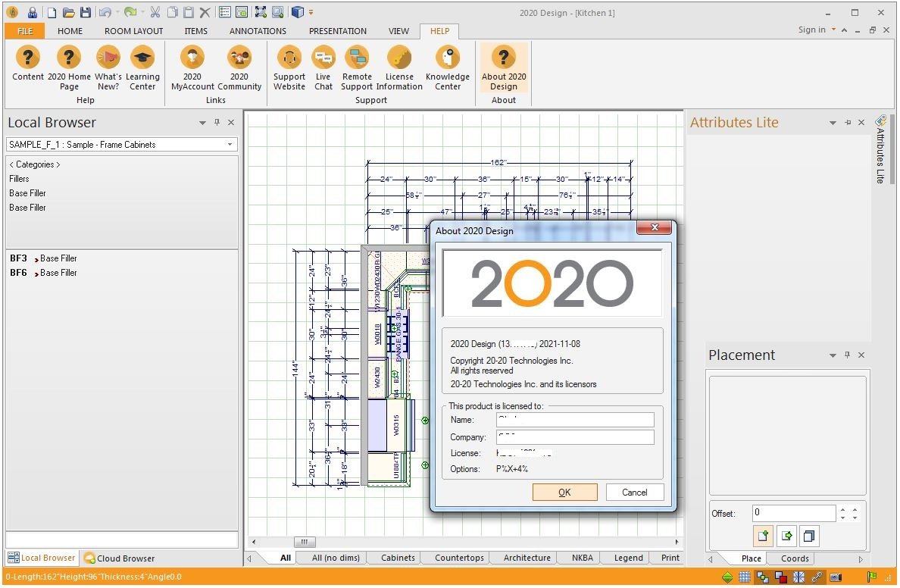Open the Support Website
Screen dimensions: 900x588
pos(289,67)
